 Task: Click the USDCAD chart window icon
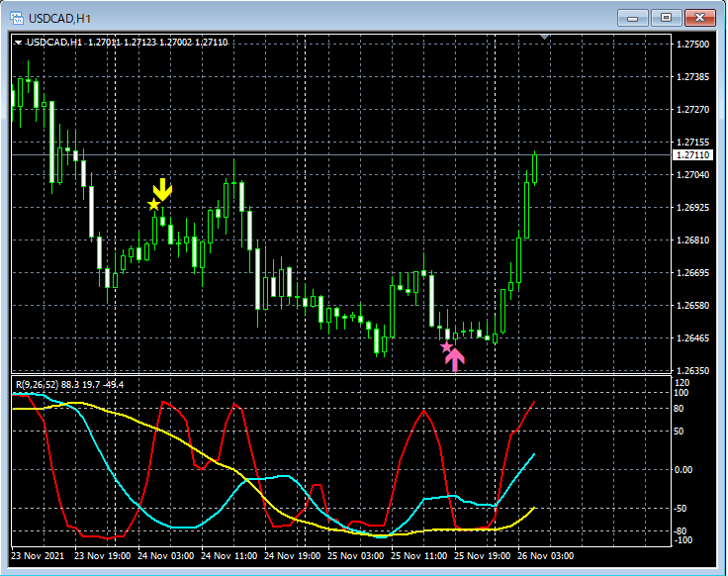17,18
